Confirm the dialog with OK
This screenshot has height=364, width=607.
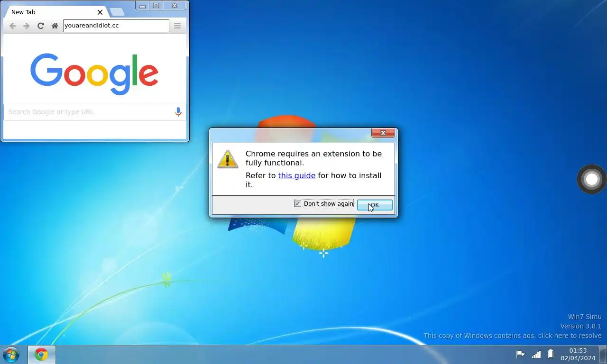pyautogui.click(x=375, y=205)
